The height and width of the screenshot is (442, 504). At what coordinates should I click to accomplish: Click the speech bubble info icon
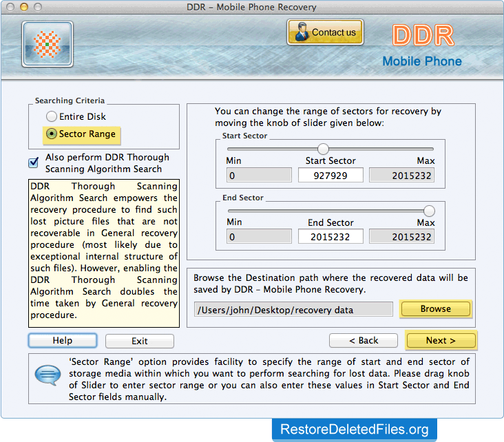(48, 375)
